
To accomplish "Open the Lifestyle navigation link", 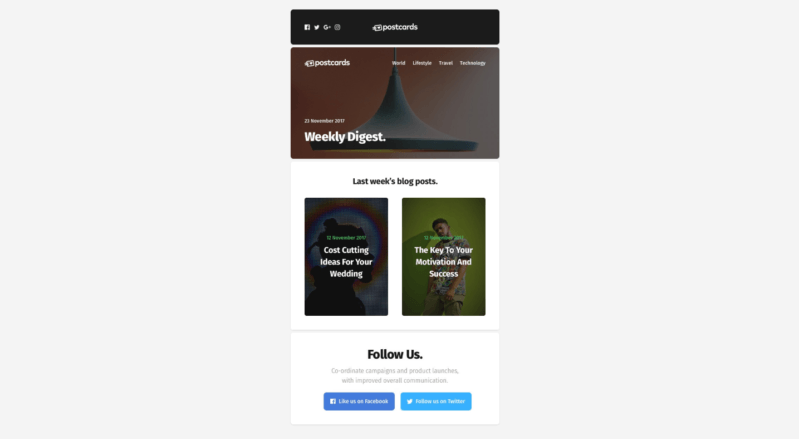I will [x=422, y=63].
